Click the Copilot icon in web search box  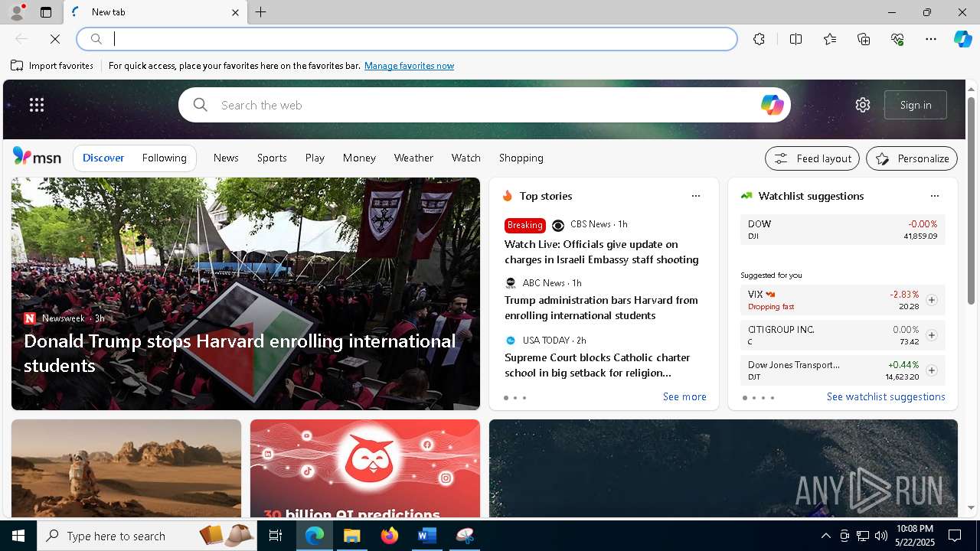[x=772, y=105]
